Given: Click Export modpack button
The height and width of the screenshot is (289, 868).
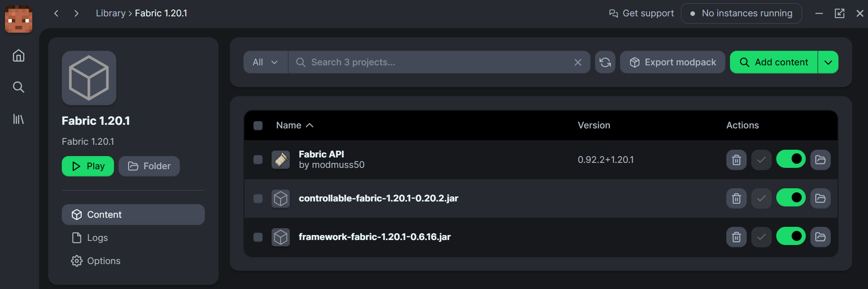Looking at the screenshot, I should coord(672,62).
